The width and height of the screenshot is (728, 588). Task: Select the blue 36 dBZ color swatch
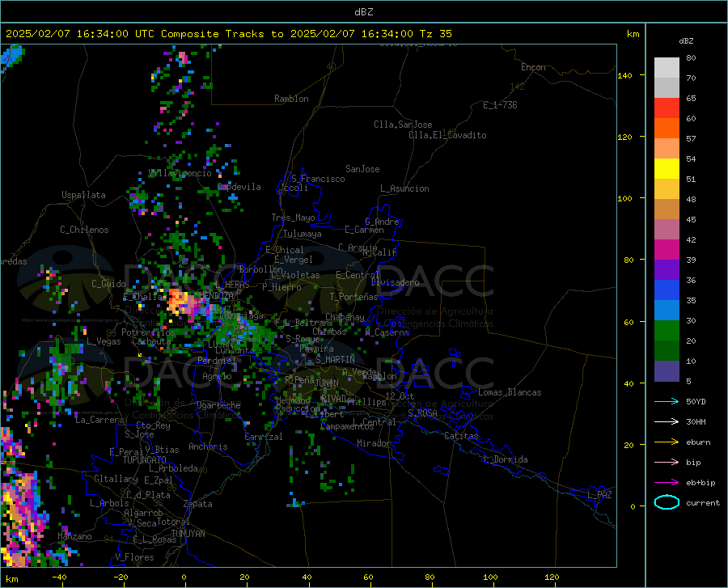667,290
